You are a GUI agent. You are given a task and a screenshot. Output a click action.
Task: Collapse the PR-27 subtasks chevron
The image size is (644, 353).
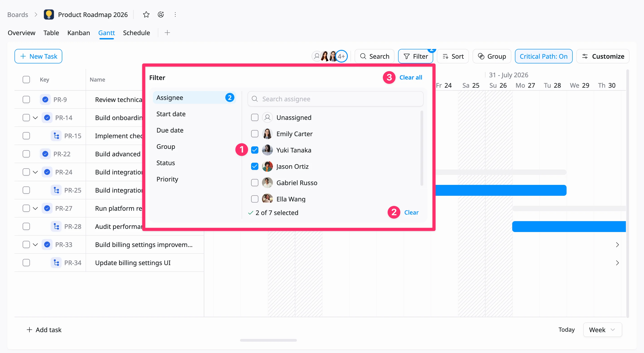pyautogui.click(x=35, y=208)
